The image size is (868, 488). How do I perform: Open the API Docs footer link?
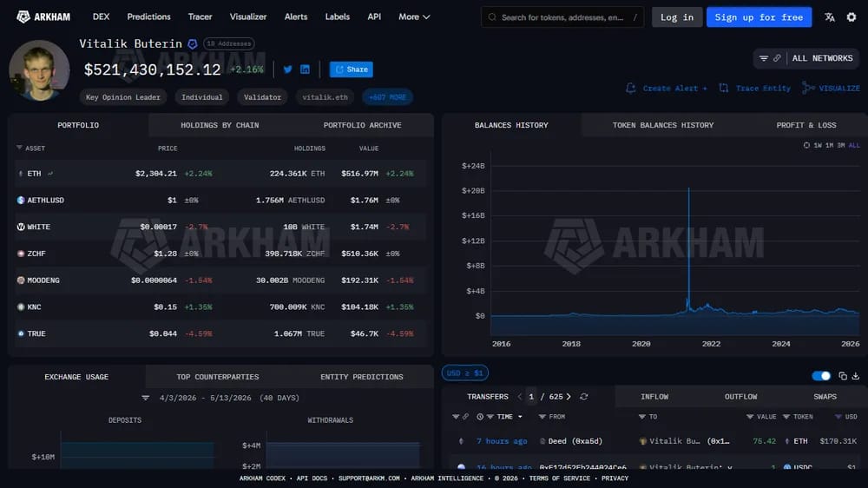coord(312,478)
